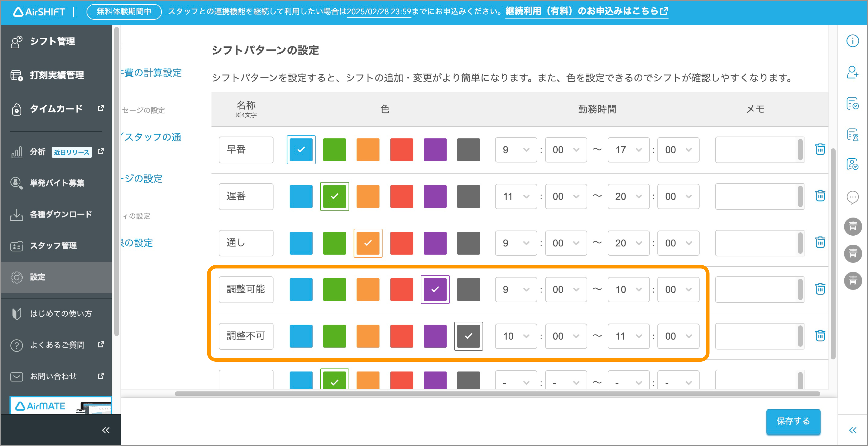Screen dimensions: 868x446
Task: Select 設定 in the sidebar
Action: coord(56,278)
